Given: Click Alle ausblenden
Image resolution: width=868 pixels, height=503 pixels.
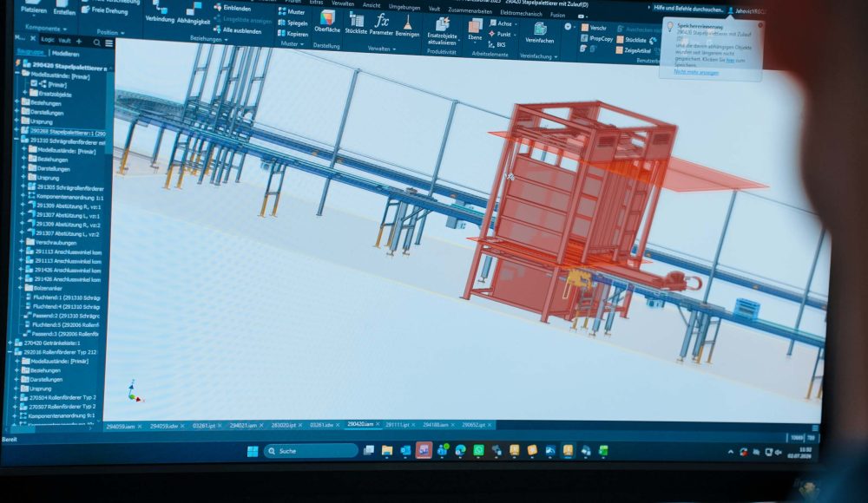Looking at the screenshot, I should coord(238,30).
